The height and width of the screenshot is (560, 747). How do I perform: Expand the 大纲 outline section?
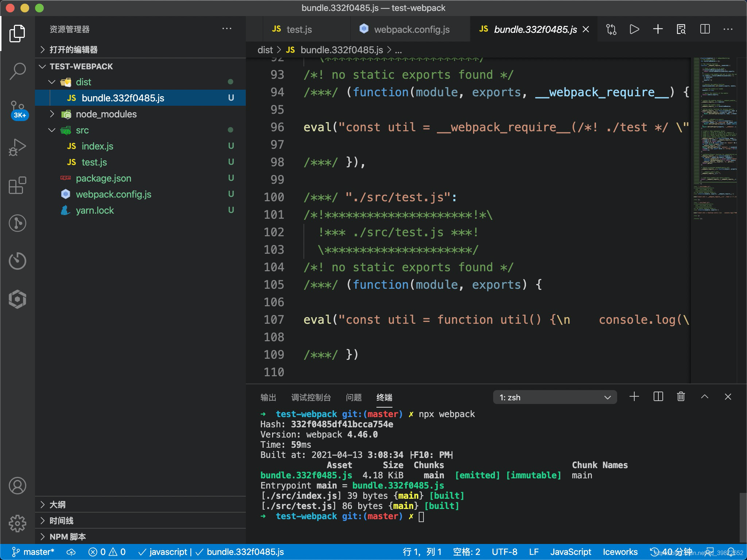click(x=140, y=505)
